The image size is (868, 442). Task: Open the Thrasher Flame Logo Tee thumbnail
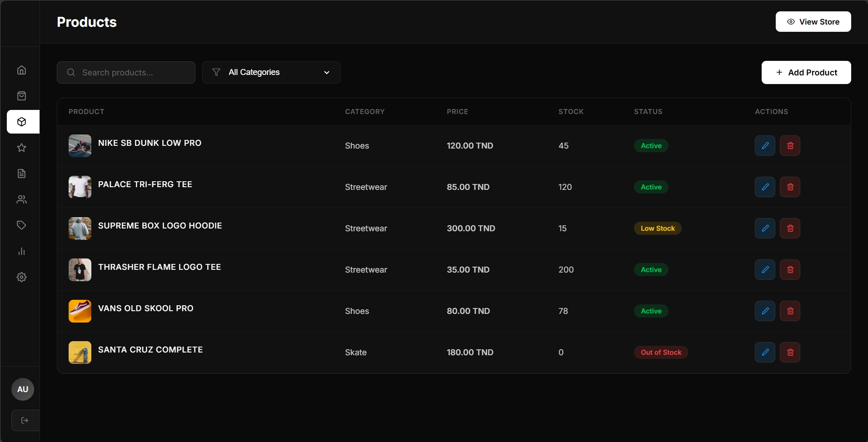click(80, 270)
